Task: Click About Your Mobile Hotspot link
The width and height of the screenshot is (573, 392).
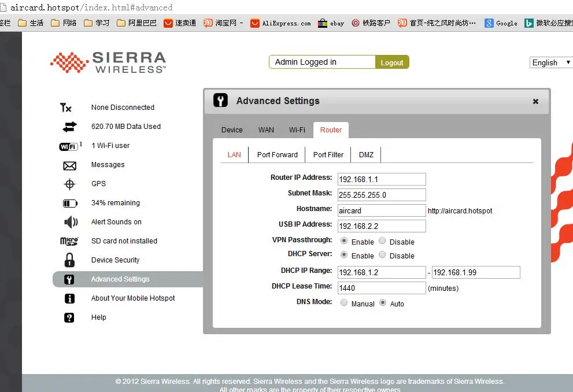Action: 133,298
